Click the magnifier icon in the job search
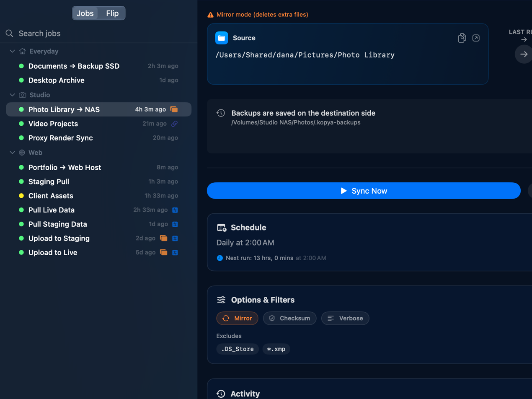 pyautogui.click(x=10, y=34)
